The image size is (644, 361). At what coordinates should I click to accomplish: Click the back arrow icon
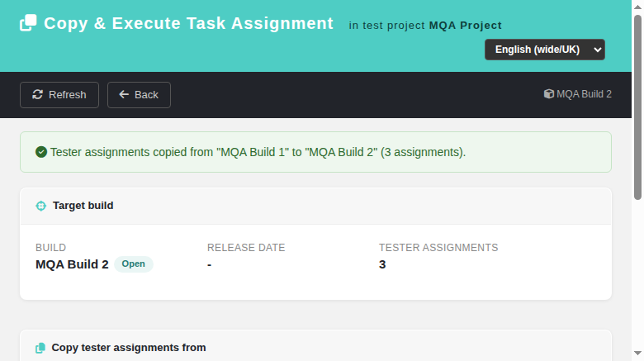pyautogui.click(x=124, y=94)
